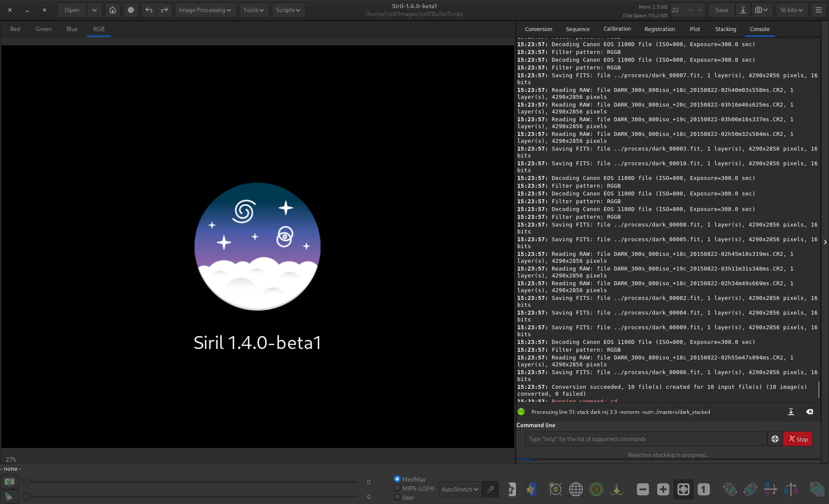Click the thread count field showing 22
829x504 pixels.
click(677, 10)
